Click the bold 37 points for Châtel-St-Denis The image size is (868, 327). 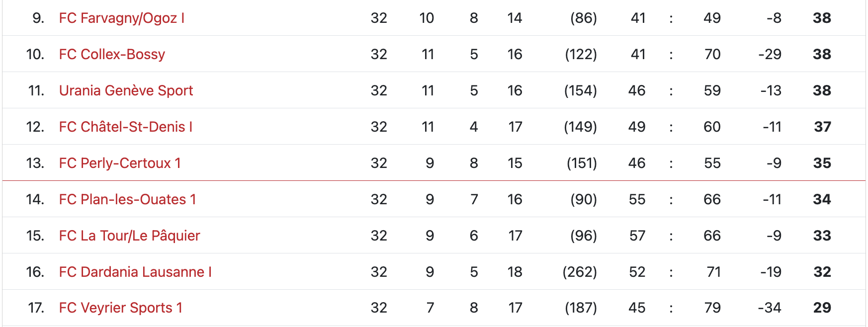(822, 127)
